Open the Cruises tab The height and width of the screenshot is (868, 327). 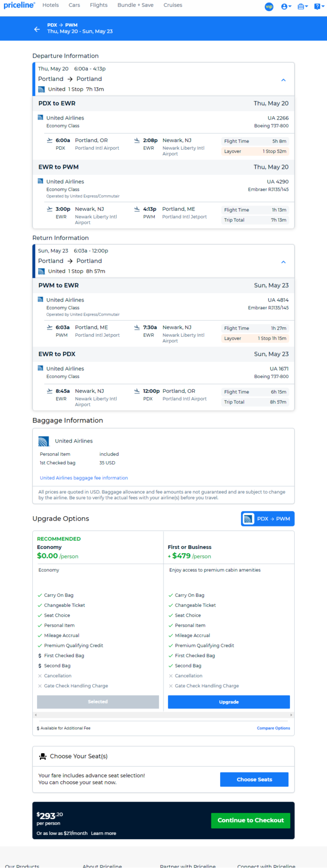173,5
